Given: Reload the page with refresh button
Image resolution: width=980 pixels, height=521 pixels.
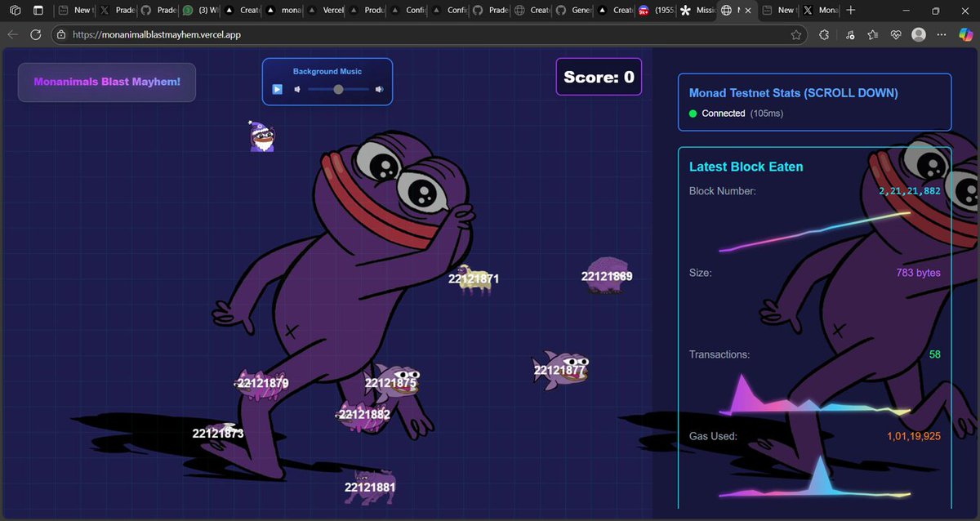Looking at the screenshot, I should (x=35, y=35).
